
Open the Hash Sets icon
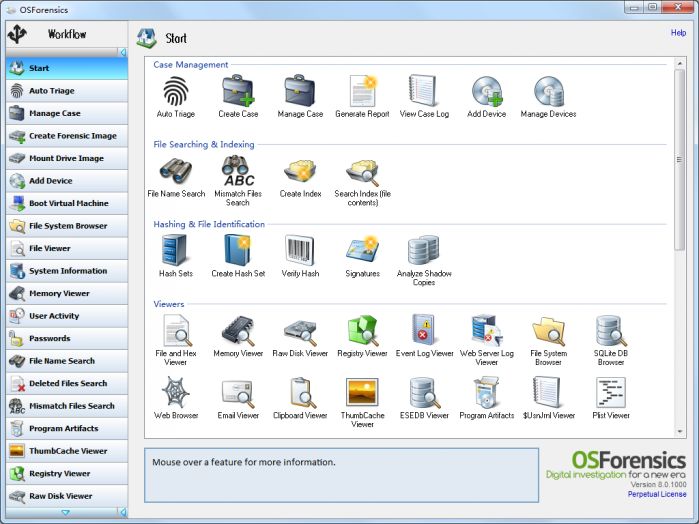click(176, 251)
